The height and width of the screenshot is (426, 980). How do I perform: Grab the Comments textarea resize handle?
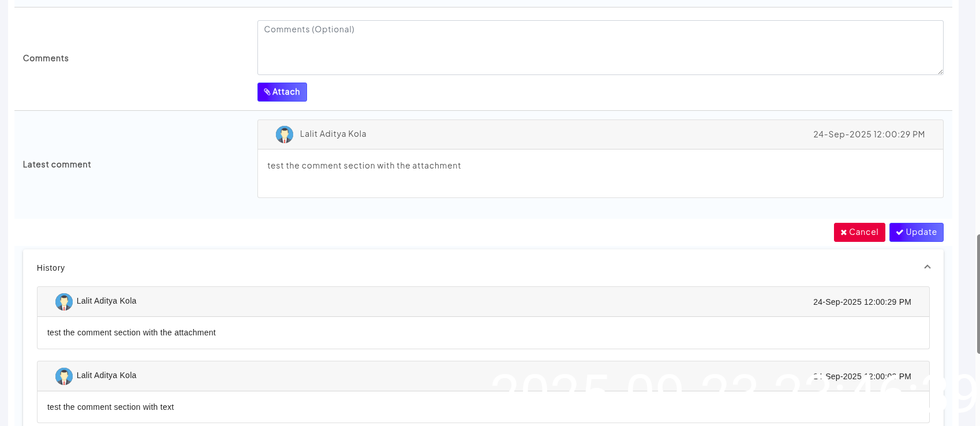[940, 72]
